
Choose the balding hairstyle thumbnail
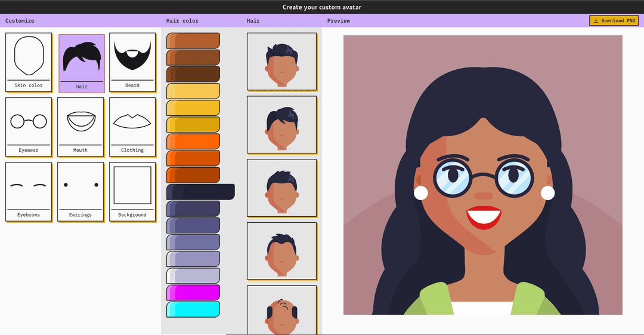(281, 310)
